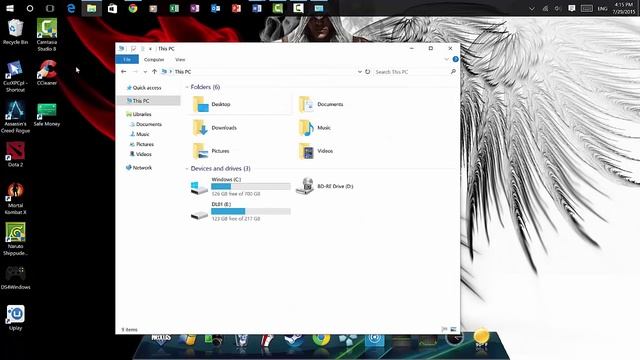The width and height of the screenshot is (640, 360).
Task: Open PowerPoint from the taskbar
Action: [x=236, y=8]
